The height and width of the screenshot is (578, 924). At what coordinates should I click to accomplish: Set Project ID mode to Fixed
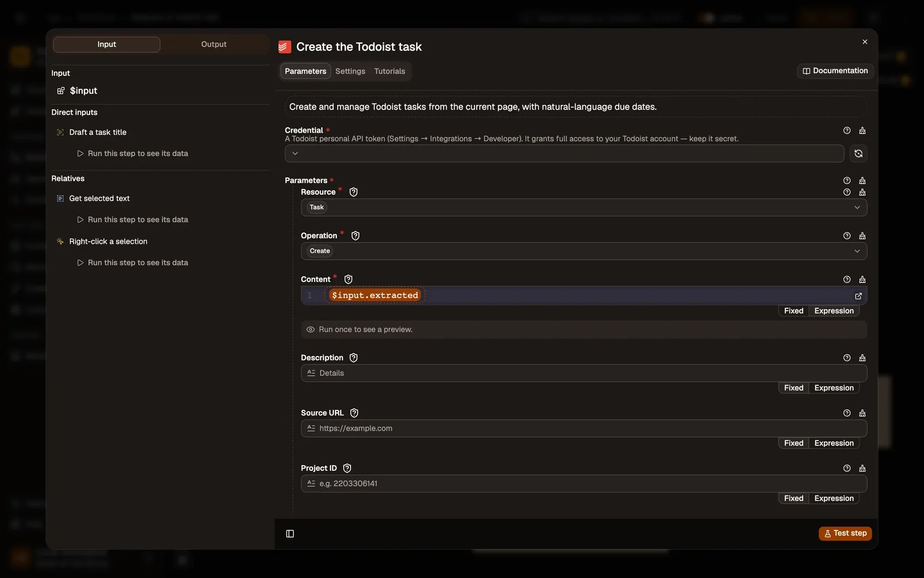pyautogui.click(x=794, y=498)
